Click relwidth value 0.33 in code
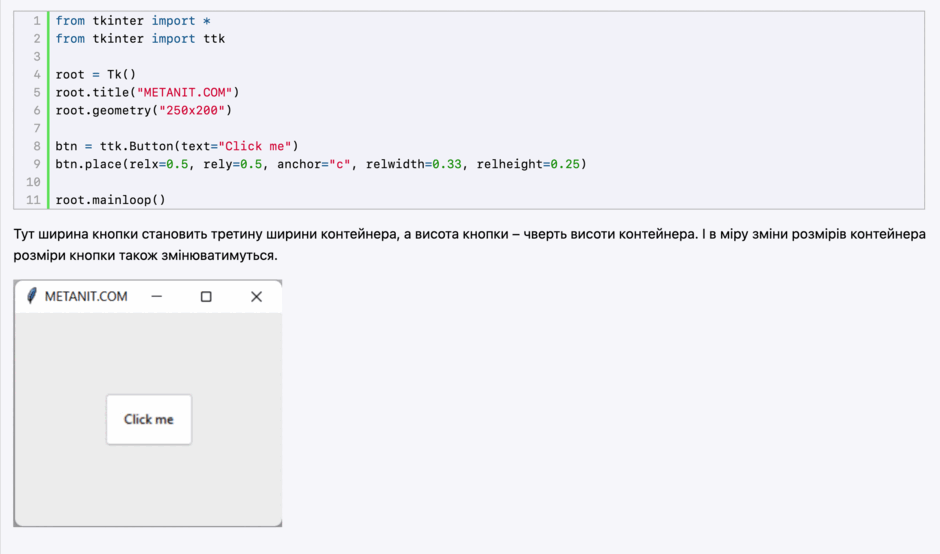The height and width of the screenshot is (554, 940). pyautogui.click(x=447, y=164)
